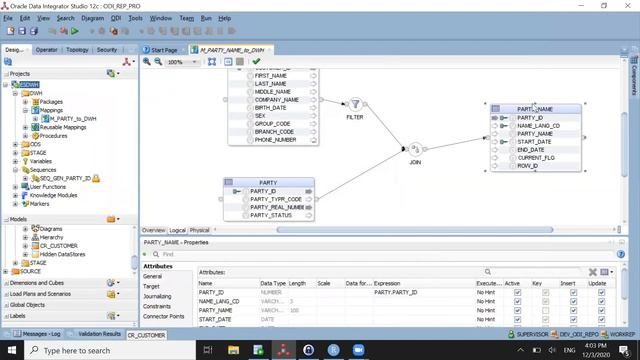Select the Journalizing properties section
This screenshot has width=640, height=360.
point(157,296)
